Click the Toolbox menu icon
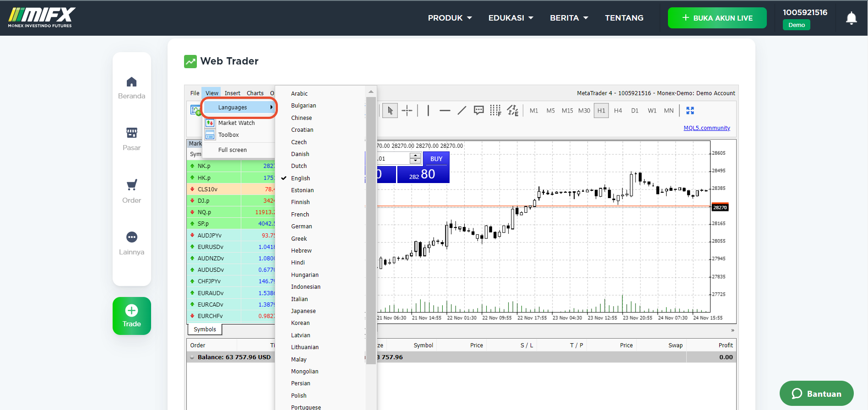 [x=210, y=135]
